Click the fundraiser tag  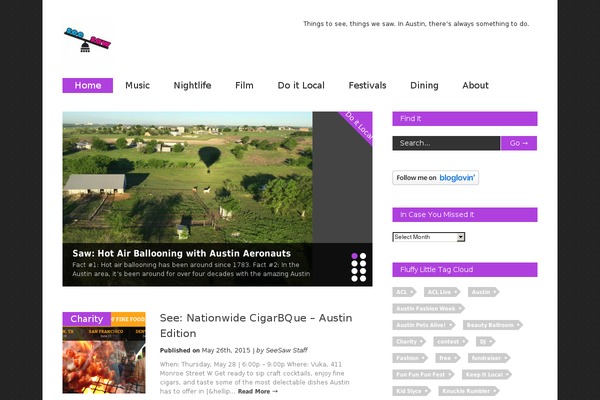[x=489, y=358]
